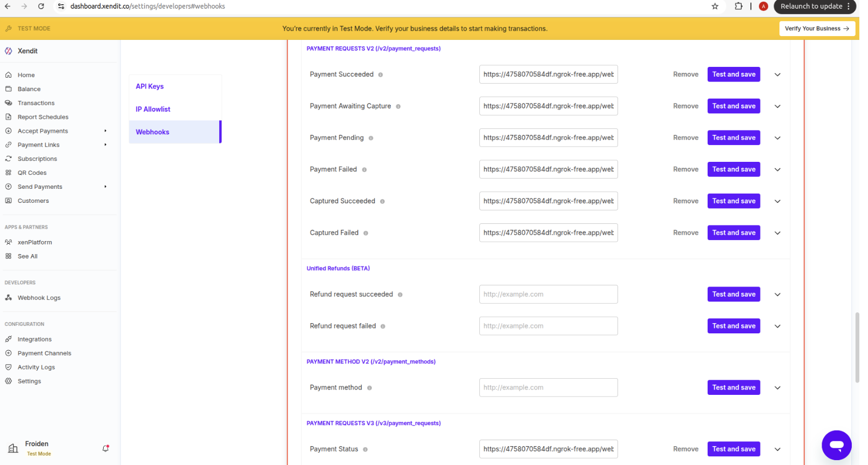Open the notifications bell icon
The height and width of the screenshot is (465, 868).
(x=106, y=448)
